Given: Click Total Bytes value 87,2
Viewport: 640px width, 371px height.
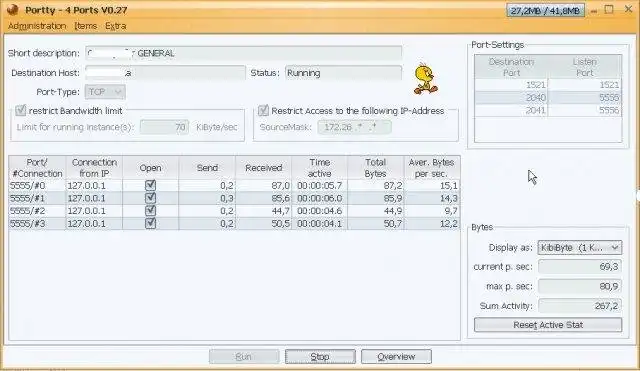Looking at the screenshot, I should click(x=376, y=186).
